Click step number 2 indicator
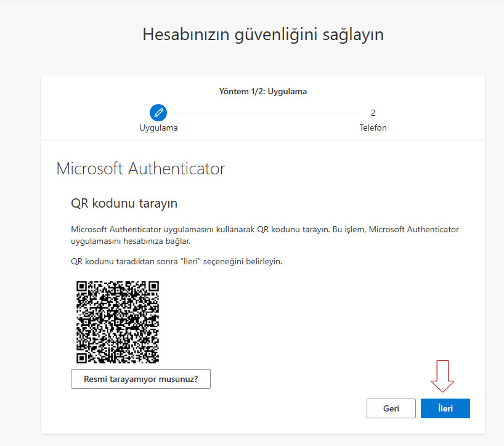Image resolution: width=504 pixels, height=446 pixels. click(373, 113)
